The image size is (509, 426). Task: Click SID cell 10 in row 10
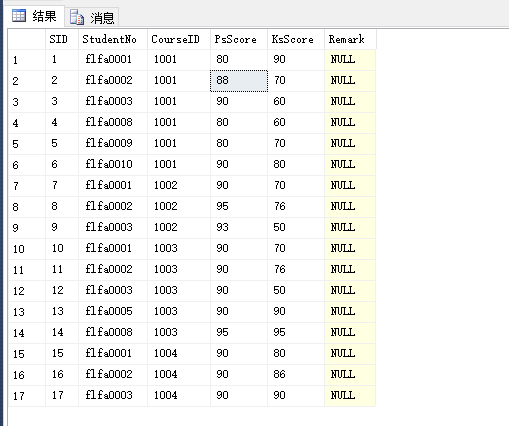pos(62,249)
